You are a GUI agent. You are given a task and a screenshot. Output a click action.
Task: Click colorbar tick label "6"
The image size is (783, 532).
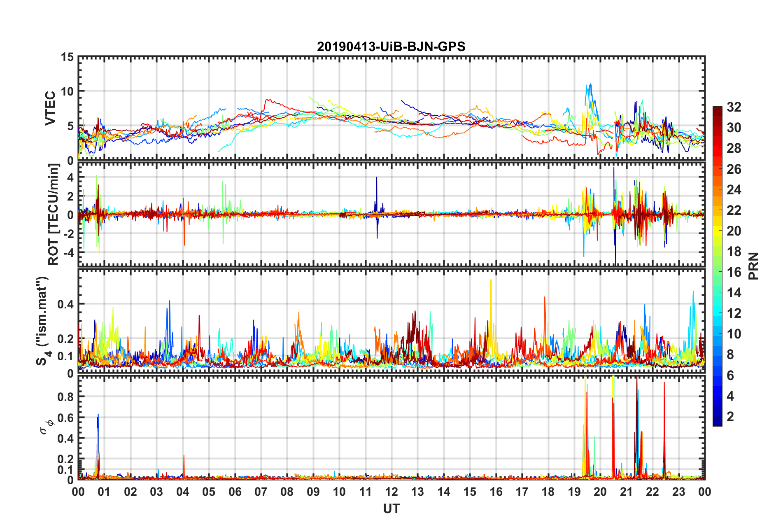pos(730,375)
